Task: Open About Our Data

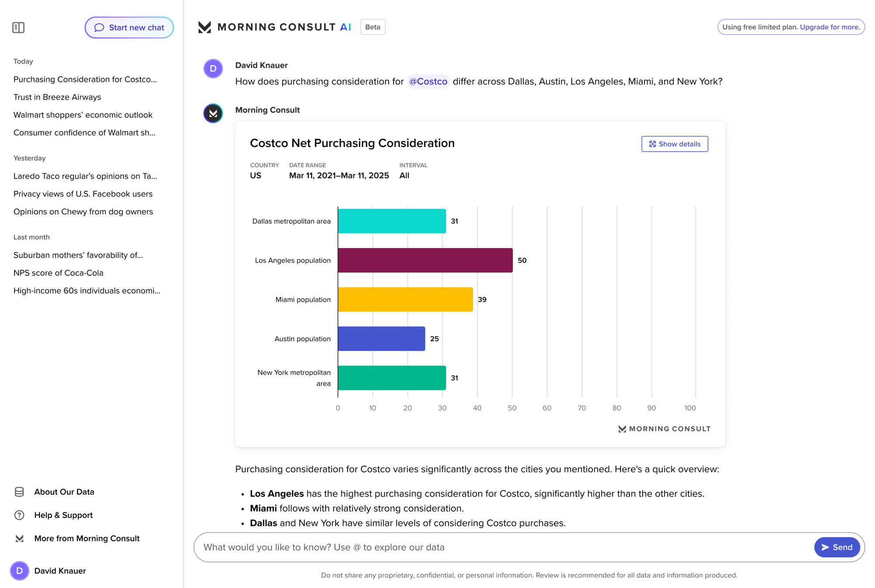Action: 64,492
